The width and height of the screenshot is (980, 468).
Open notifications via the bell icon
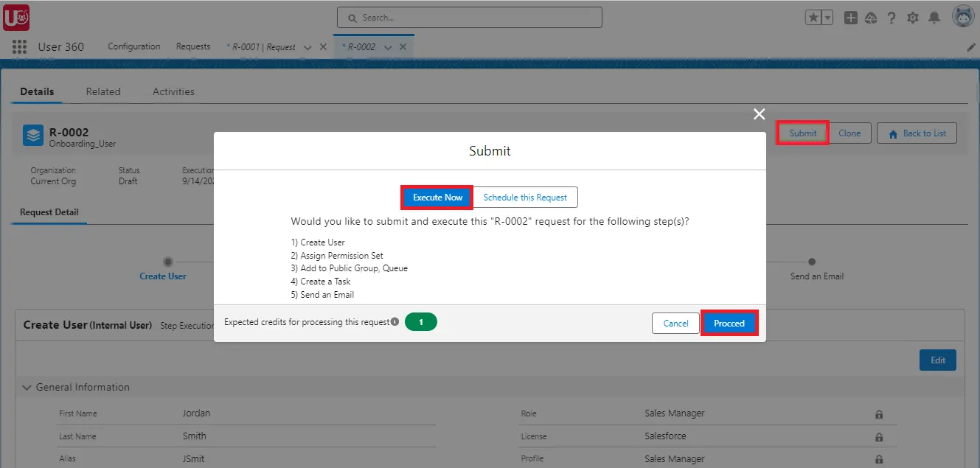(934, 16)
